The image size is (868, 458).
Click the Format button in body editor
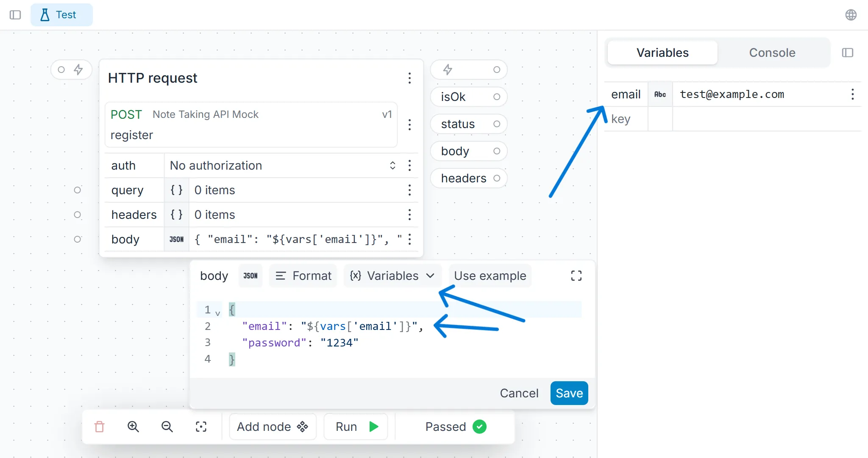point(303,276)
